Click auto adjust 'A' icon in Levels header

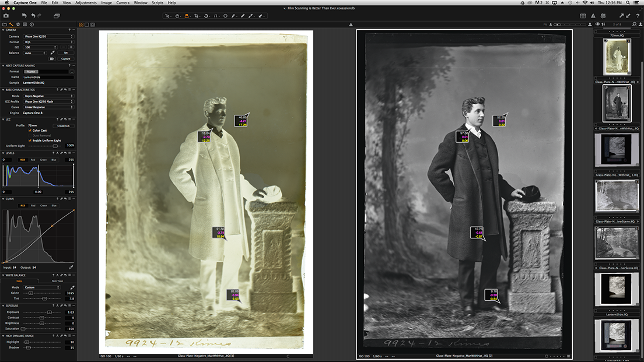(x=58, y=153)
